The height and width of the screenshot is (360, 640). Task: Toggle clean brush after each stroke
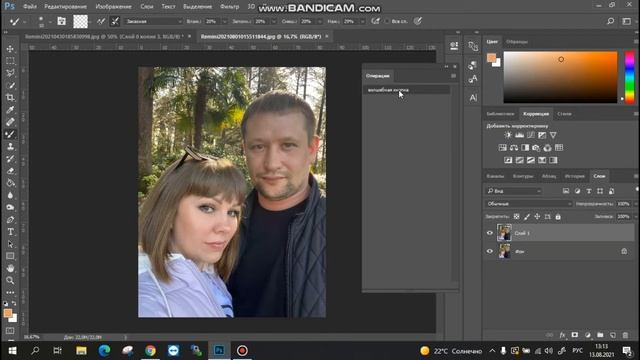tap(115, 21)
